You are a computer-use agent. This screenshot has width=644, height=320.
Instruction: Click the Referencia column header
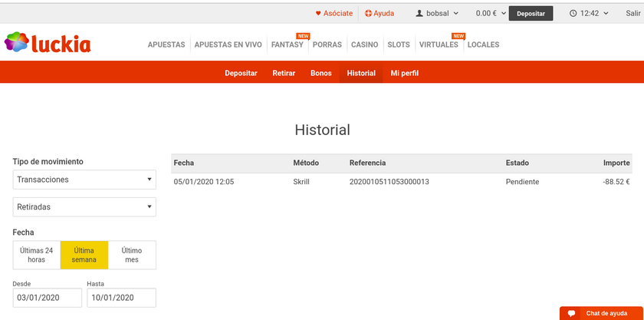point(367,163)
